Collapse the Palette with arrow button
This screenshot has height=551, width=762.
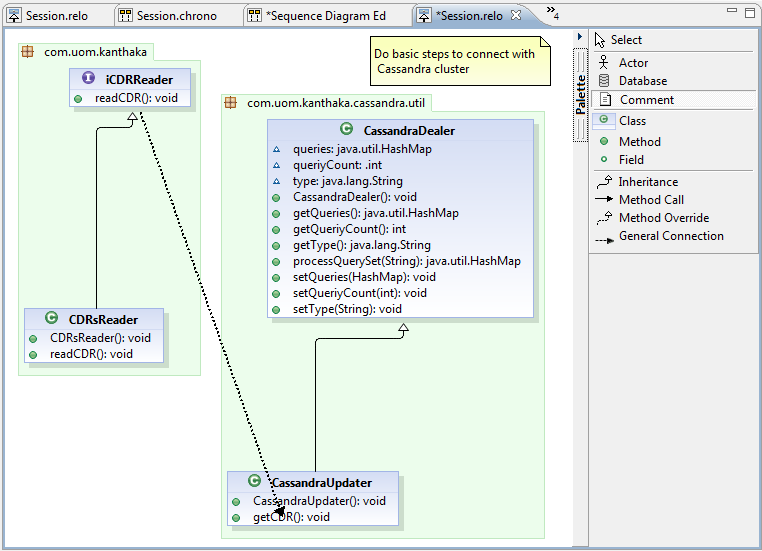pyautogui.click(x=580, y=36)
